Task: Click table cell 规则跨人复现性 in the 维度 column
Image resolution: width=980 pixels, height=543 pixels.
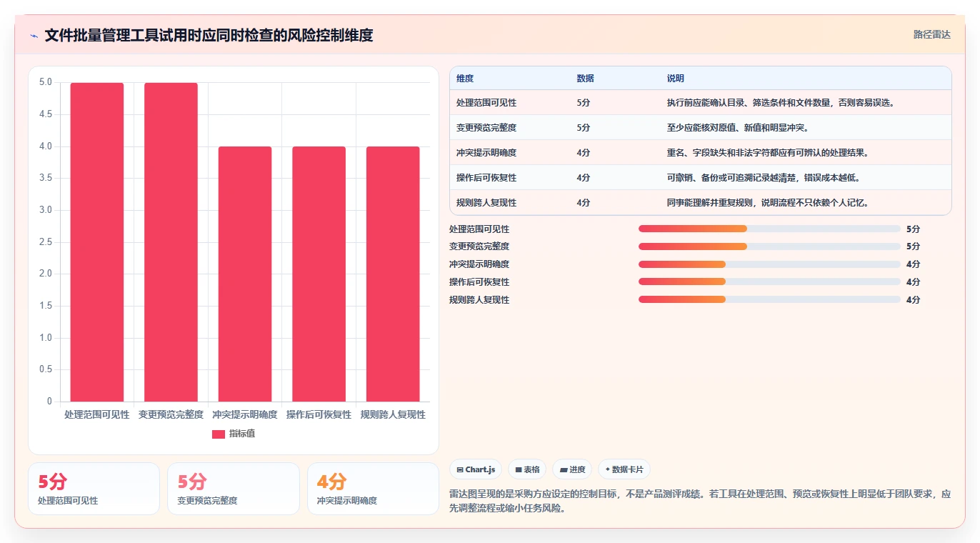Action: pos(486,203)
